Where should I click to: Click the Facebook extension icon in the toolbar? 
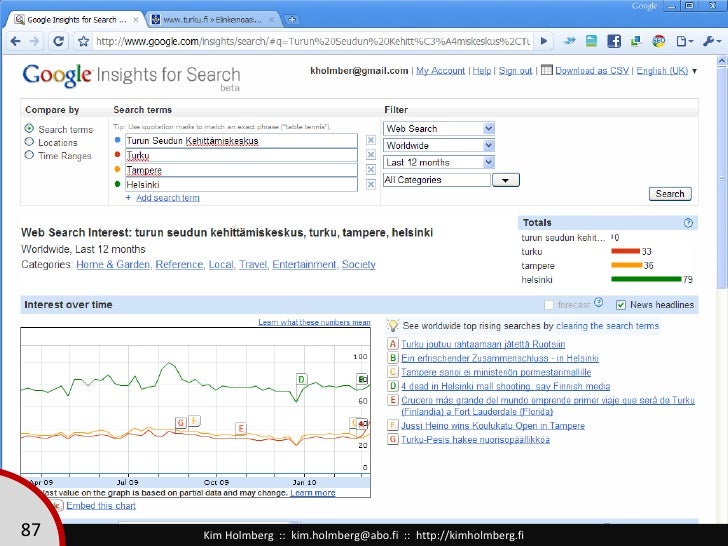(612, 41)
